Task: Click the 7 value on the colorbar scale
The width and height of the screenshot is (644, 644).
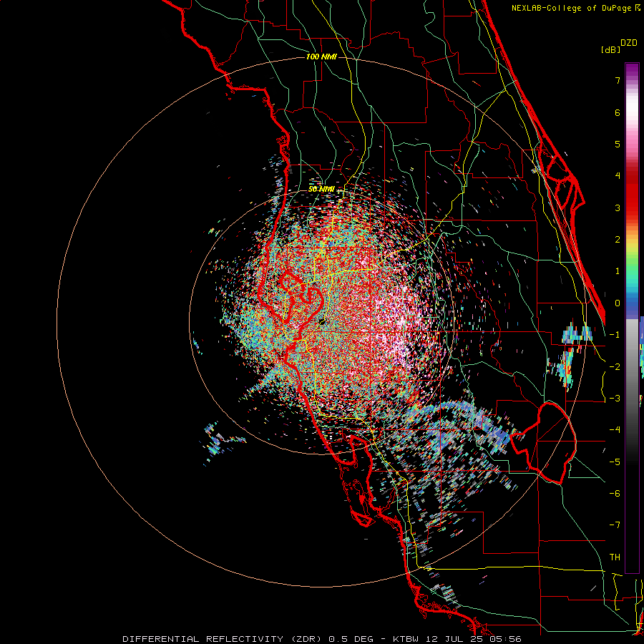Action: pos(618,80)
